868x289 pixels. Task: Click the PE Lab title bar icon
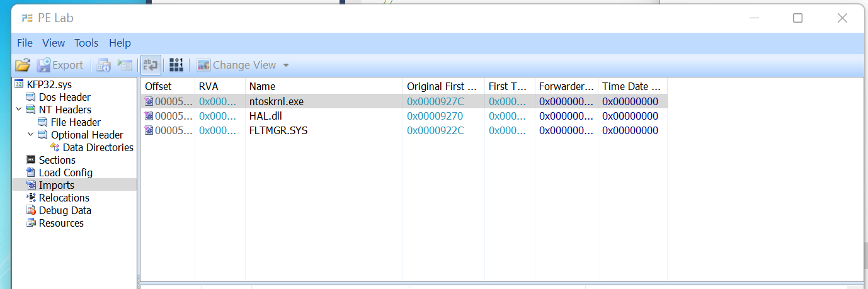point(26,18)
